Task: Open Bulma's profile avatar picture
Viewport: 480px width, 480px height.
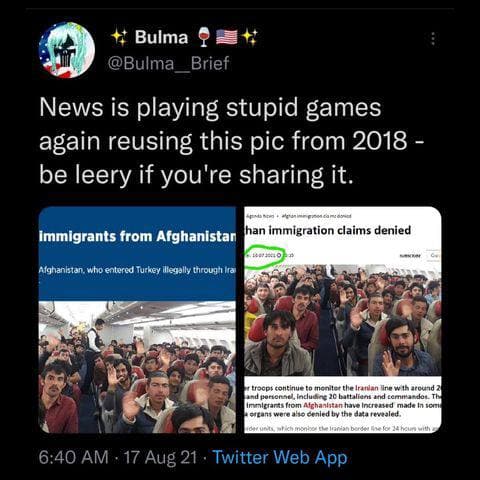Action: click(x=67, y=50)
